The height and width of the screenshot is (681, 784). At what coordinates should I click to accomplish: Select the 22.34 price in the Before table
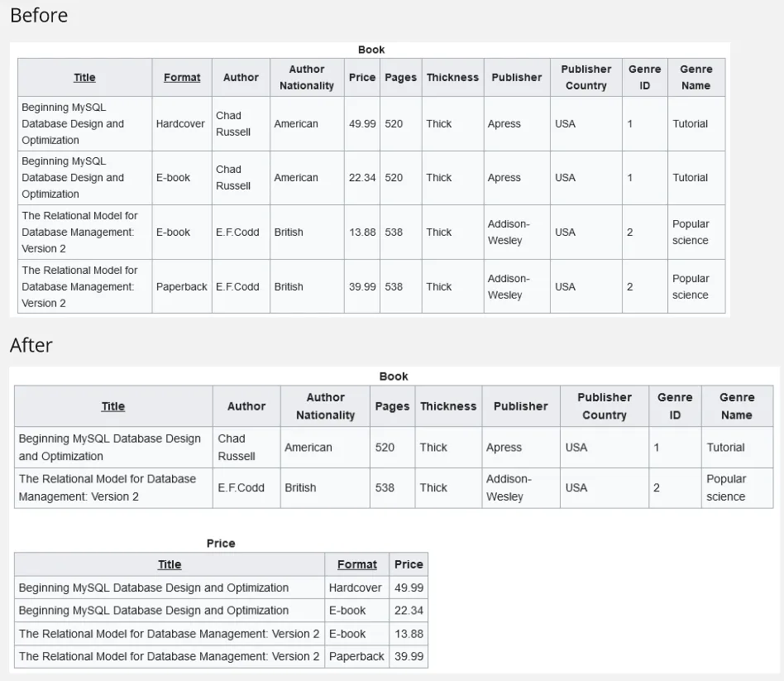pyautogui.click(x=362, y=178)
